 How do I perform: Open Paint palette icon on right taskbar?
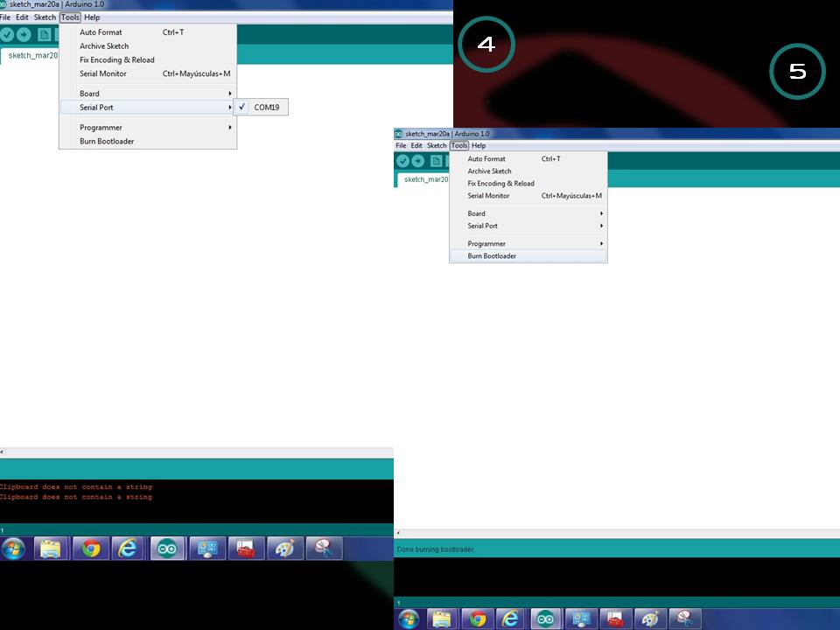point(650,619)
